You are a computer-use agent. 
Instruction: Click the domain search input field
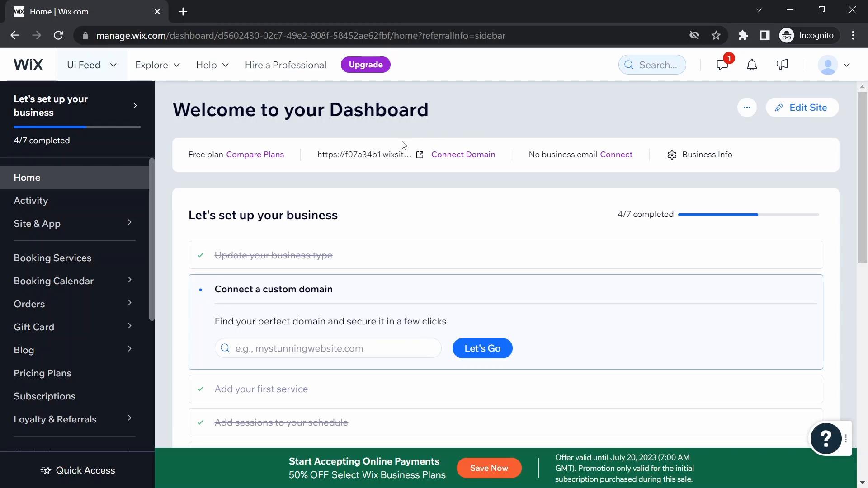tap(329, 348)
